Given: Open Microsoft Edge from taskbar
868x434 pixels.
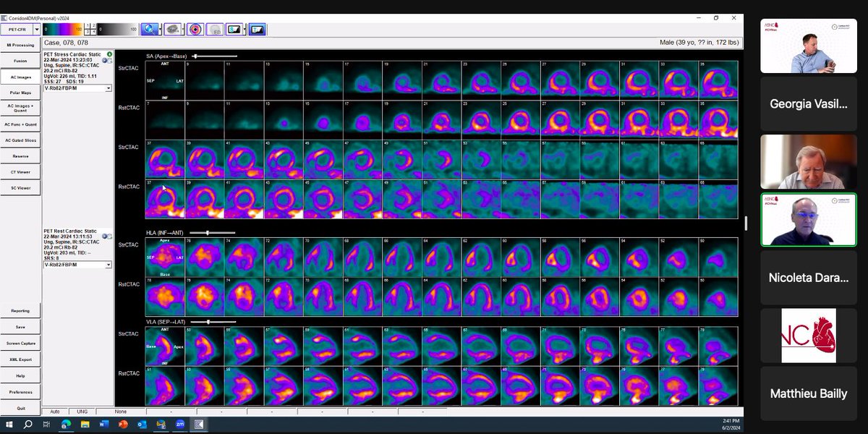Looking at the screenshot, I should tap(66, 424).
